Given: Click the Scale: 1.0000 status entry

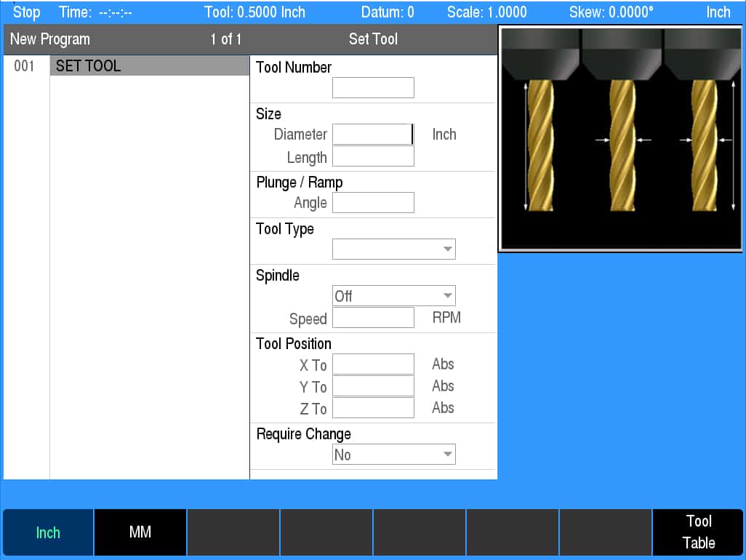Looking at the screenshot, I should pos(486,12).
